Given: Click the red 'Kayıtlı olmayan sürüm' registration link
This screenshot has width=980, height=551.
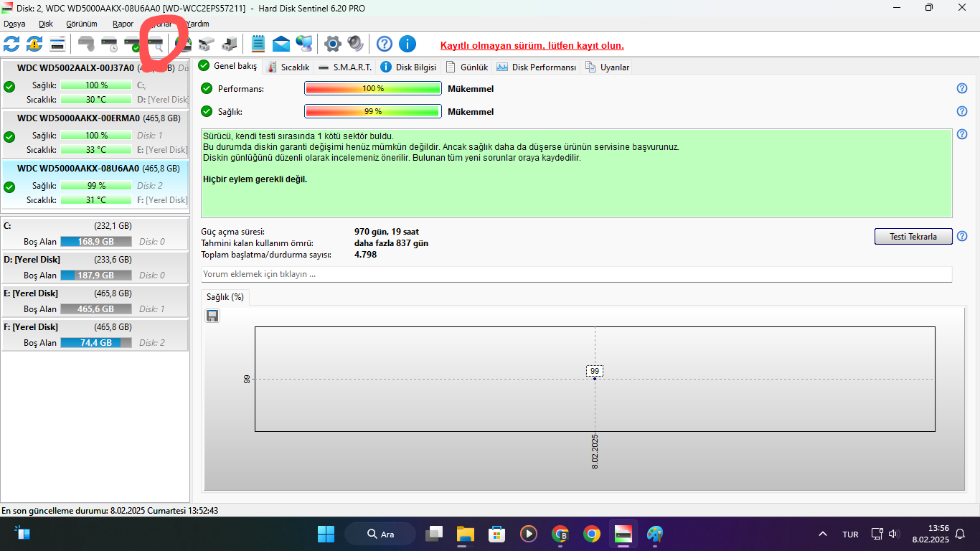Looking at the screenshot, I should (x=532, y=45).
